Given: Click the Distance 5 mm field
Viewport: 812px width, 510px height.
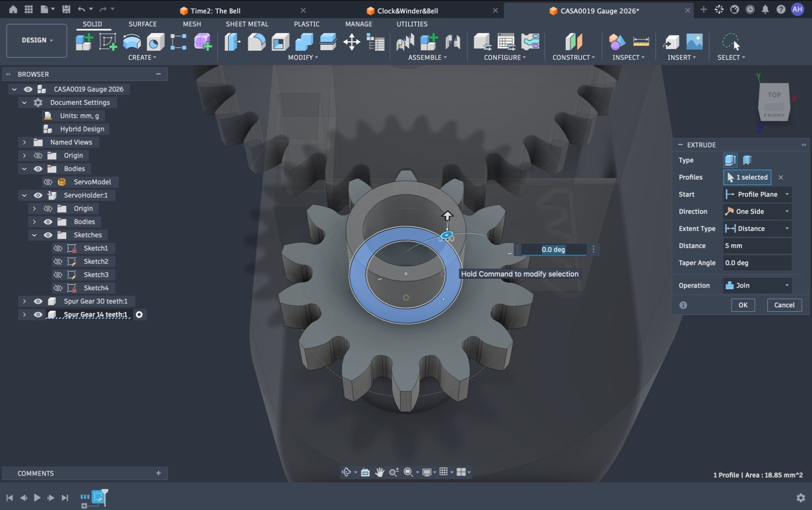Looking at the screenshot, I should tap(757, 246).
